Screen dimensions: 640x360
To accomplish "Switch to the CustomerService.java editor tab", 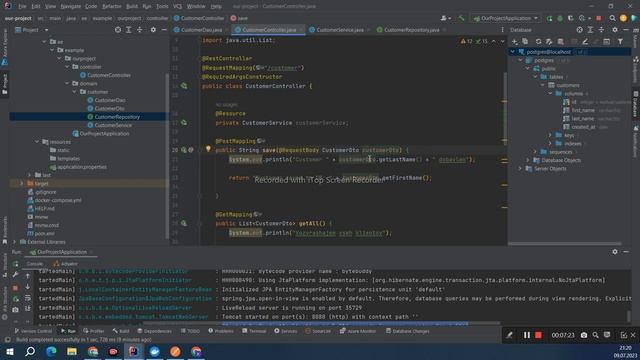I will 336,30.
